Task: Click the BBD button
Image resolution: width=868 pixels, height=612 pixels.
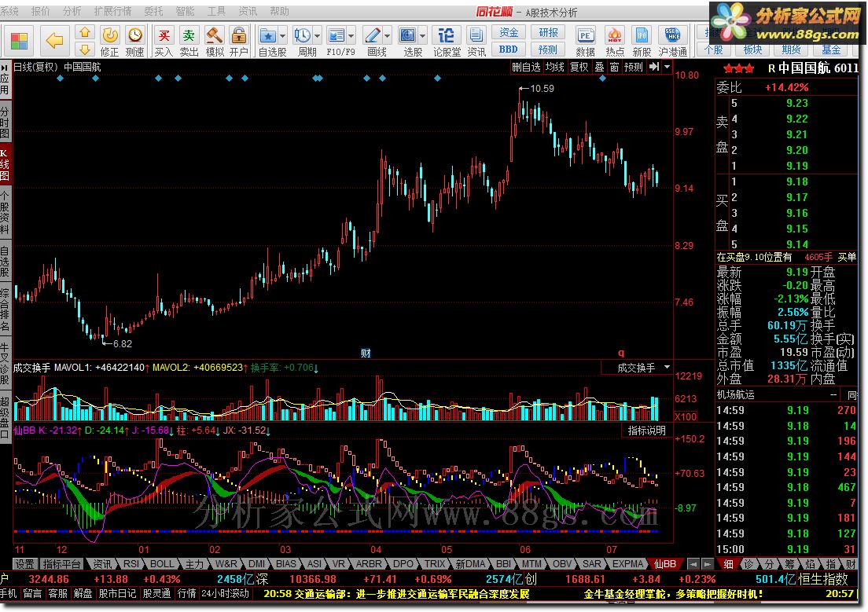Action: point(508,49)
